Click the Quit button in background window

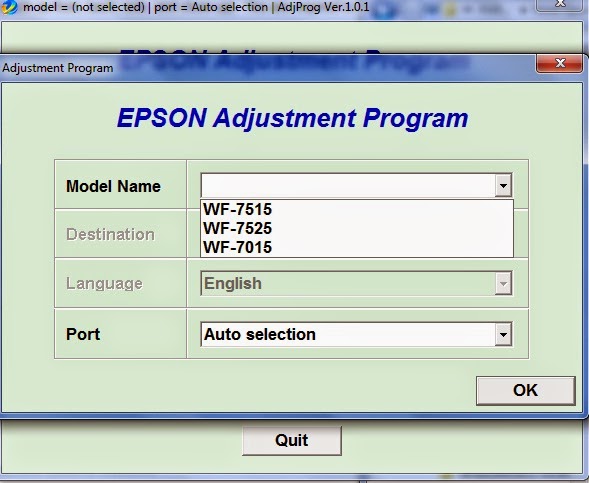coord(292,440)
